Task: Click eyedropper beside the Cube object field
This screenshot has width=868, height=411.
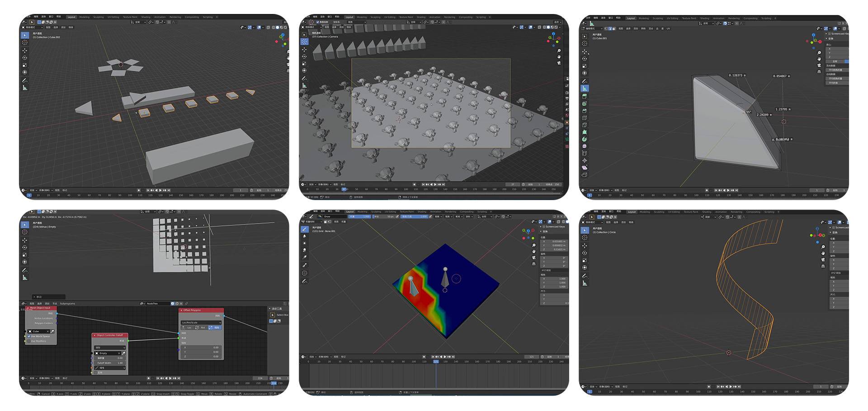Action: pos(52,332)
